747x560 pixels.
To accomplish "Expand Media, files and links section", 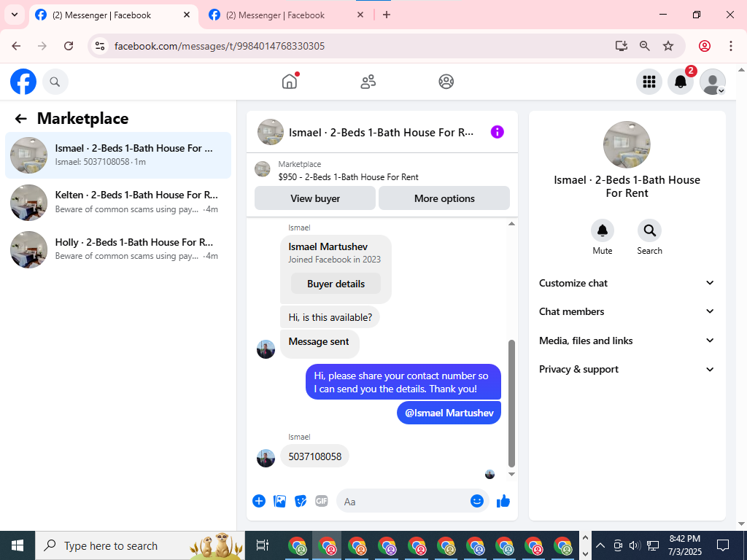I will [627, 341].
